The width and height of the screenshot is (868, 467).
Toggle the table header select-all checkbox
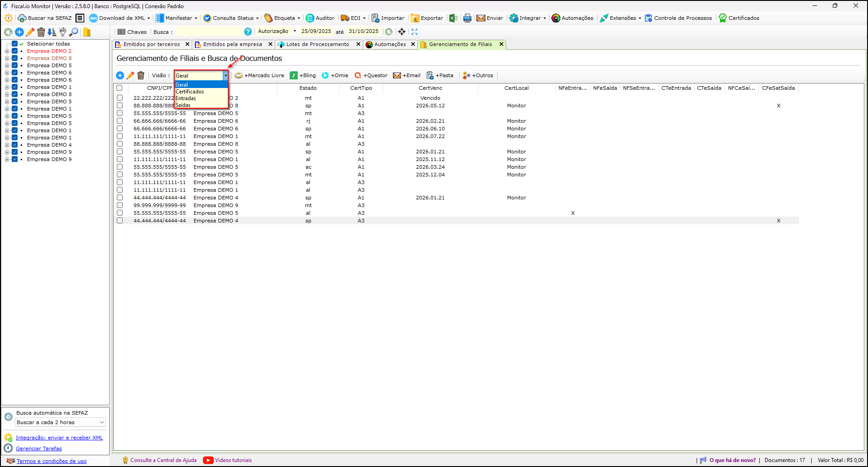[x=120, y=88]
